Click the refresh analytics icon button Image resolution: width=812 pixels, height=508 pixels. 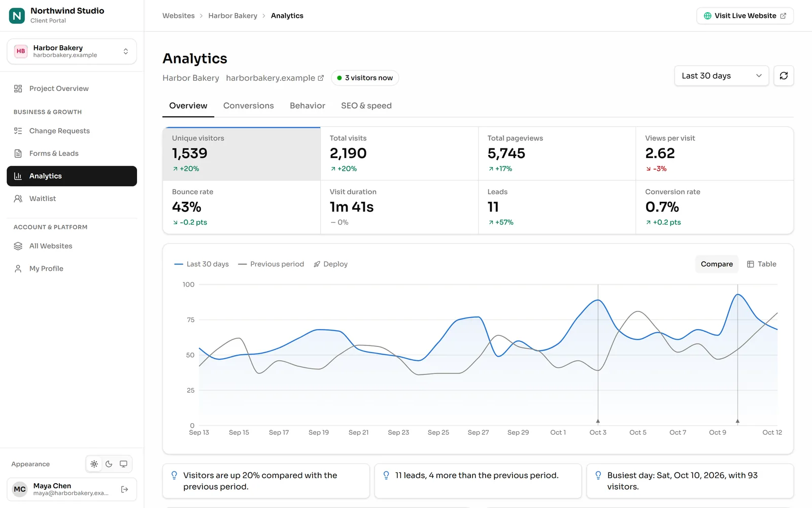tap(784, 76)
